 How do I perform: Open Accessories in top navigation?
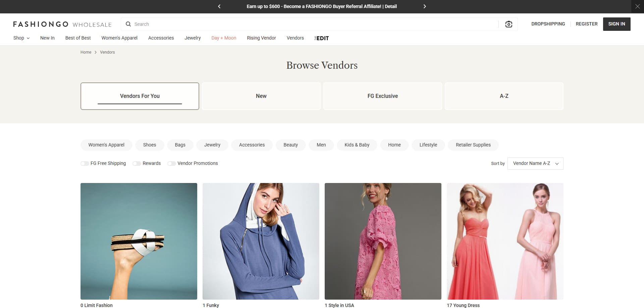[x=161, y=38]
